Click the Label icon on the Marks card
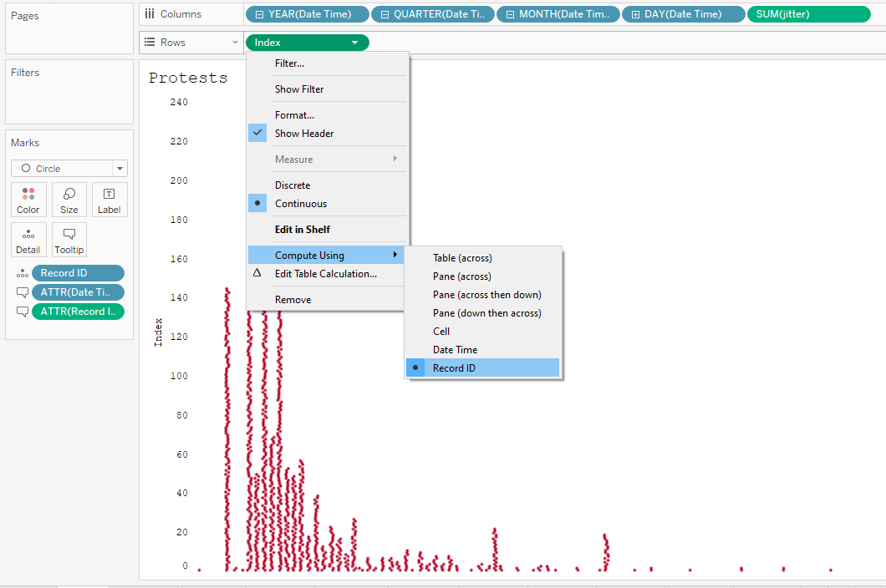This screenshot has width=886, height=588. tap(109, 199)
